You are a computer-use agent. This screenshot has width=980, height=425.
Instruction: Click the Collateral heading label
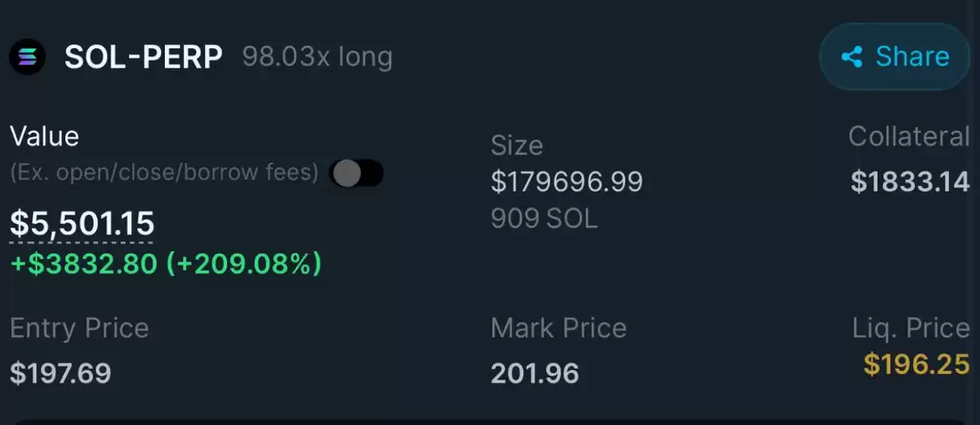pos(909,136)
